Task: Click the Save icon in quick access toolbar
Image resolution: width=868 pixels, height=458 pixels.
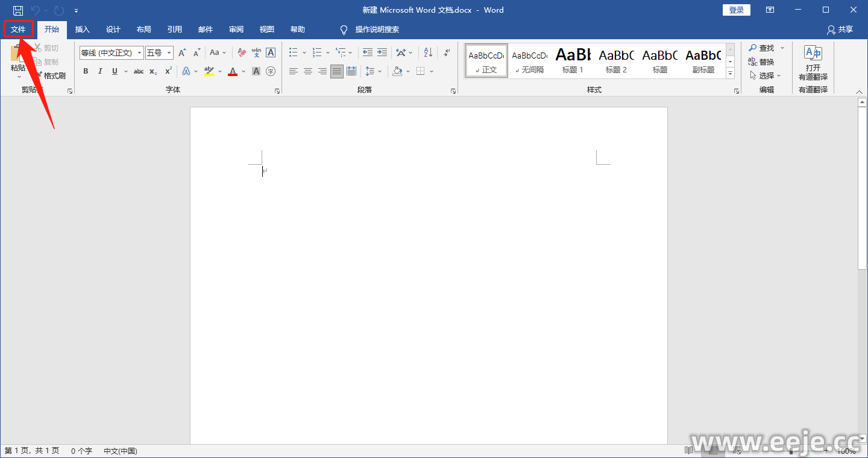Action: pos(18,10)
